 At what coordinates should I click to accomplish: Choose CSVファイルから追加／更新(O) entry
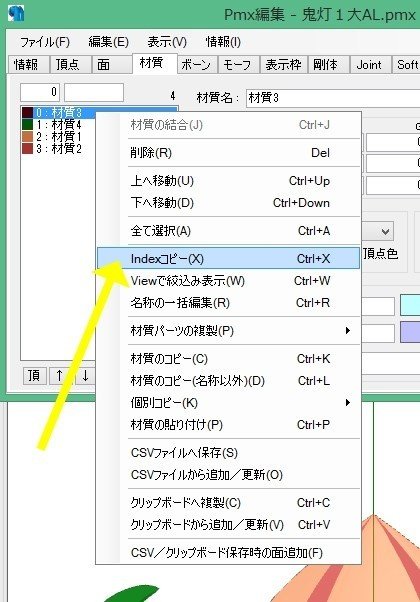click(229, 475)
